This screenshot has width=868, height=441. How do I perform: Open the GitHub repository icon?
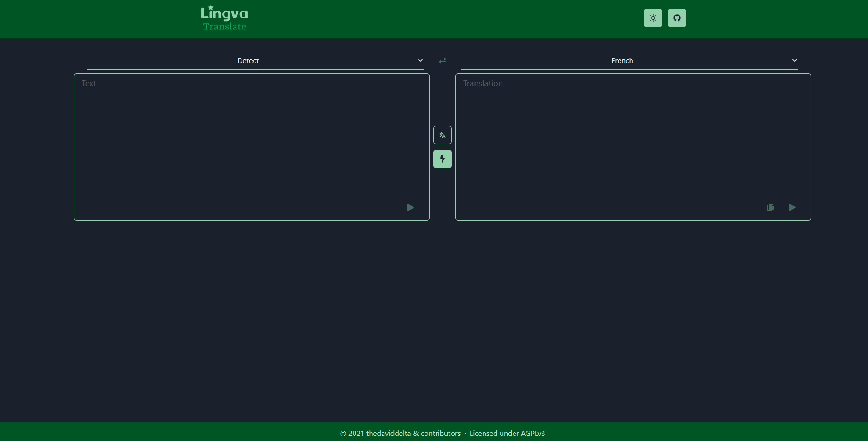[x=677, y=18]
